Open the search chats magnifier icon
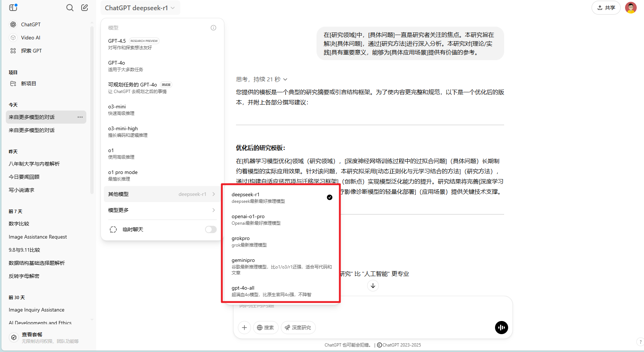 [x=70, y=8]
